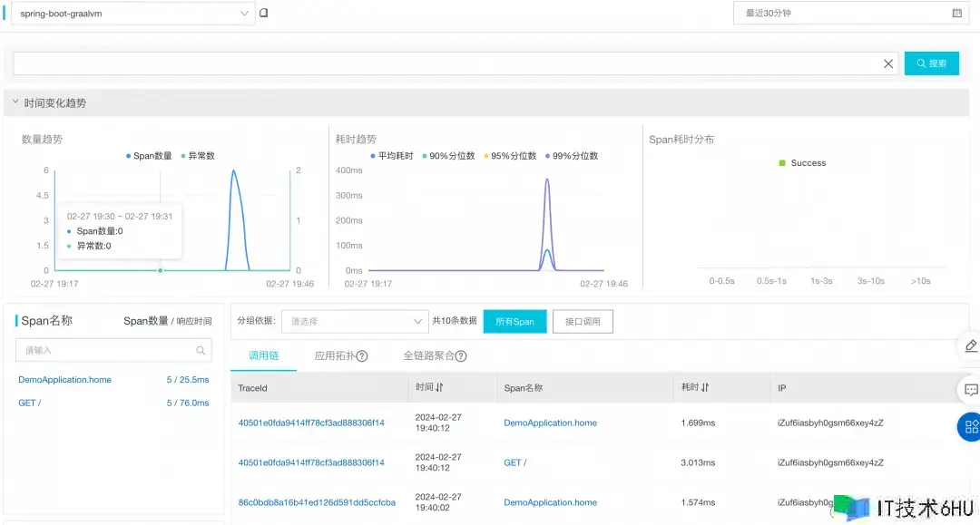Clear the search box with the X icon
The height and width of the screenshot is (525, 980).
click(888, 63)
